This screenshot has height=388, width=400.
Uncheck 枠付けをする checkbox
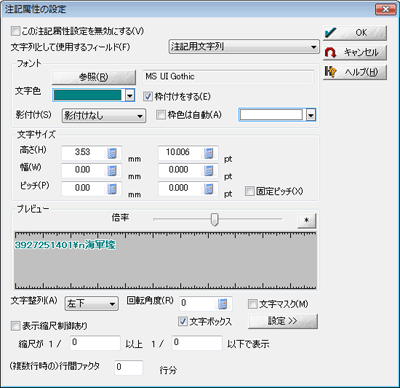click(148, 97)
